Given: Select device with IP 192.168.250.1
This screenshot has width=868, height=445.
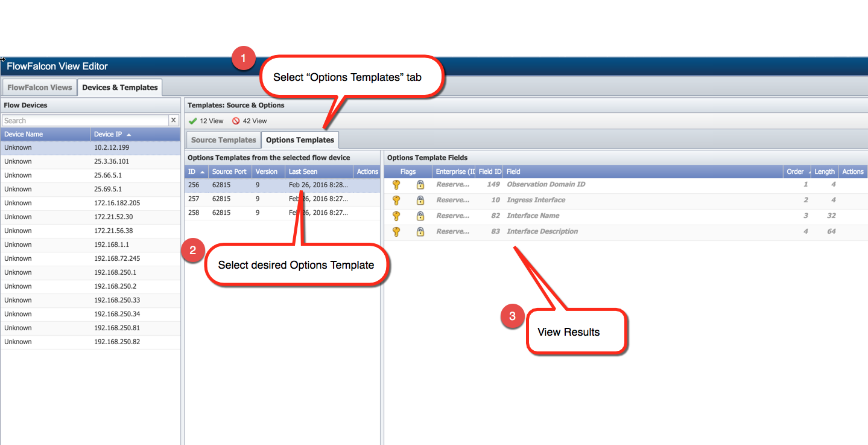Looking at the screenshot, I should click(90, 272).
